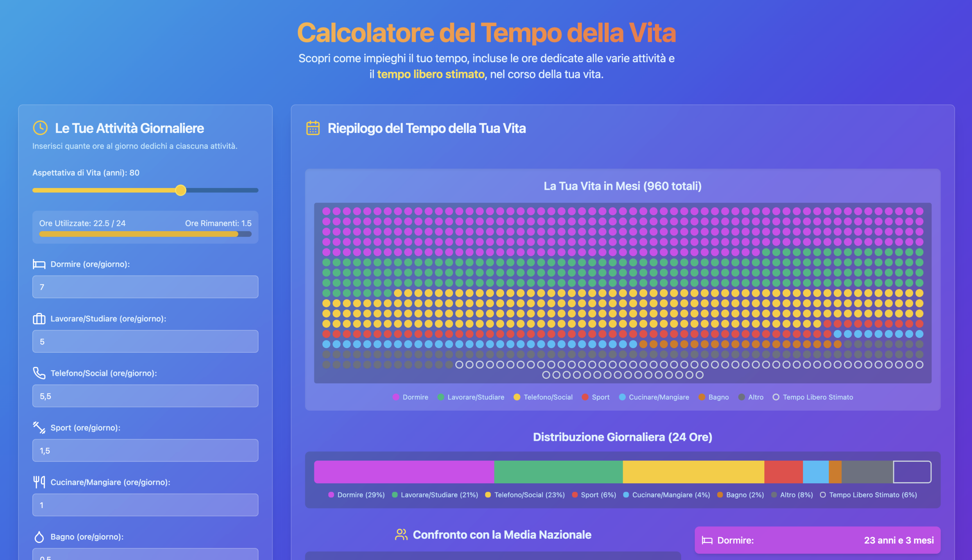The height and width of the screenshot is (560, 972).
Task: Click the empty Tempo Libero segment in the distribution bar
Action: click(912, 472)
